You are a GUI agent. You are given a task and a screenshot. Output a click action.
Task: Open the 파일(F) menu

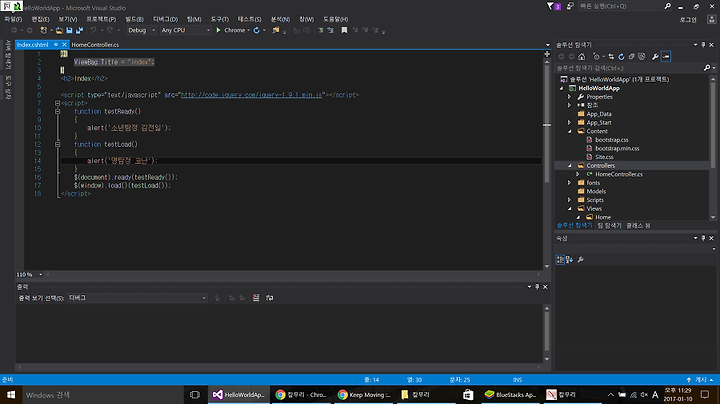pos(13,19)
